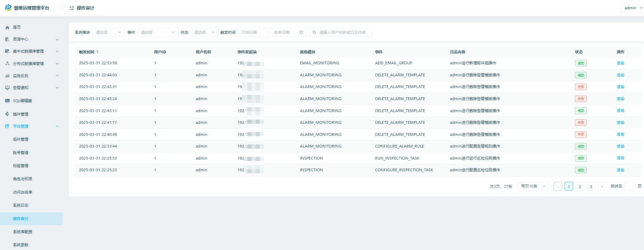
Task: Open the 事件 filter dropdown
Action: click(x=158, y=32)
